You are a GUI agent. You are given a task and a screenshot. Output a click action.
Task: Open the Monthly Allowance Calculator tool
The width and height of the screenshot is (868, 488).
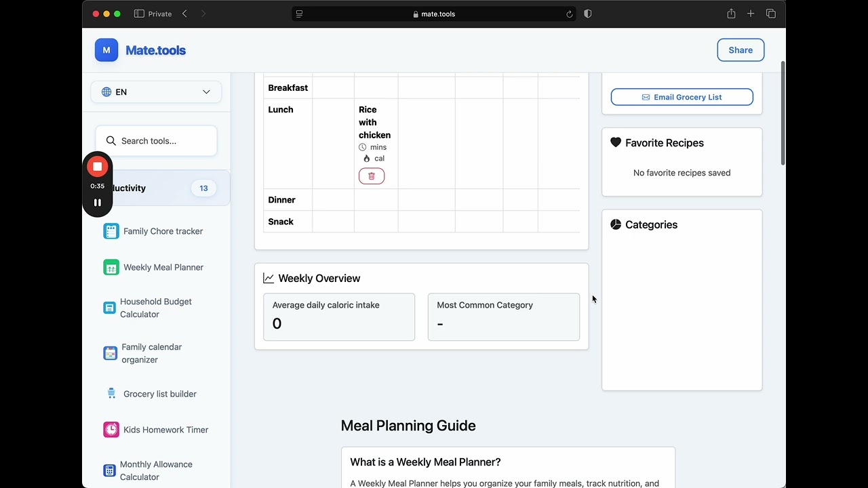156,470
